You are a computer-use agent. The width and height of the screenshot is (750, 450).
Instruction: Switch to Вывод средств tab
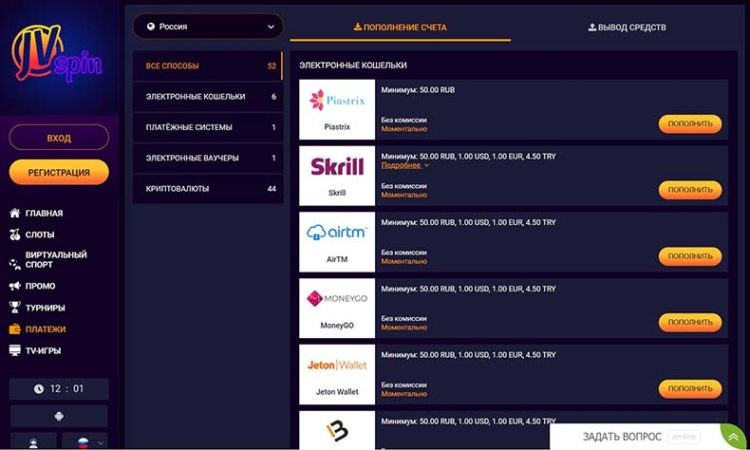pos(627,27)
